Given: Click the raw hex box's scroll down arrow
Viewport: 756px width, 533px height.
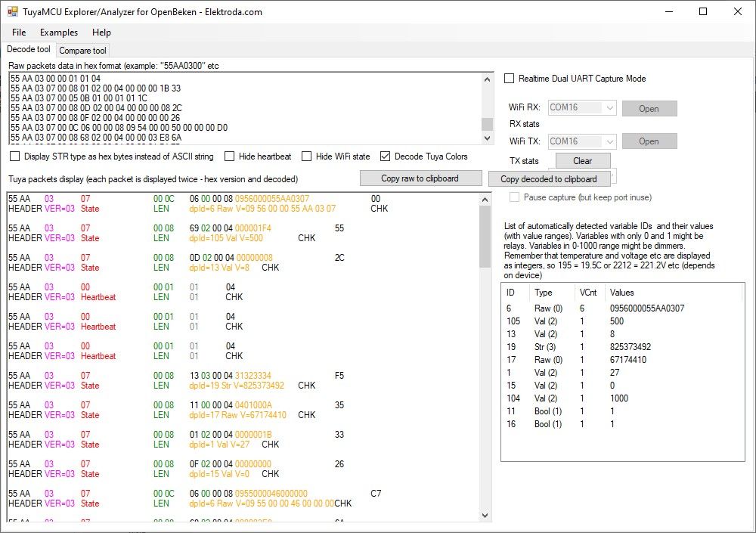Looking at the screenshot, I should [x=487, y=138].
